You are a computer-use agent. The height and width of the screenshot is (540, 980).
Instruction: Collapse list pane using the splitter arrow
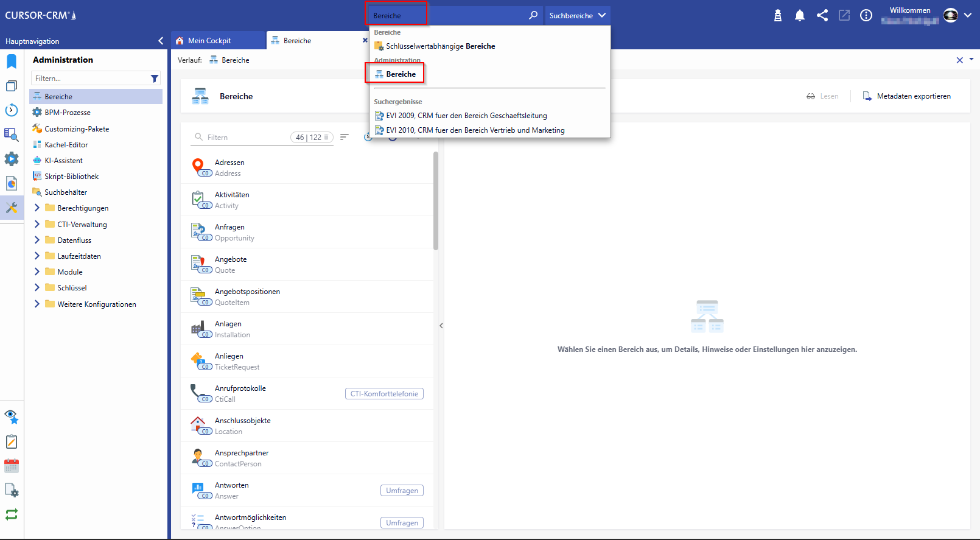pos(441,326)
